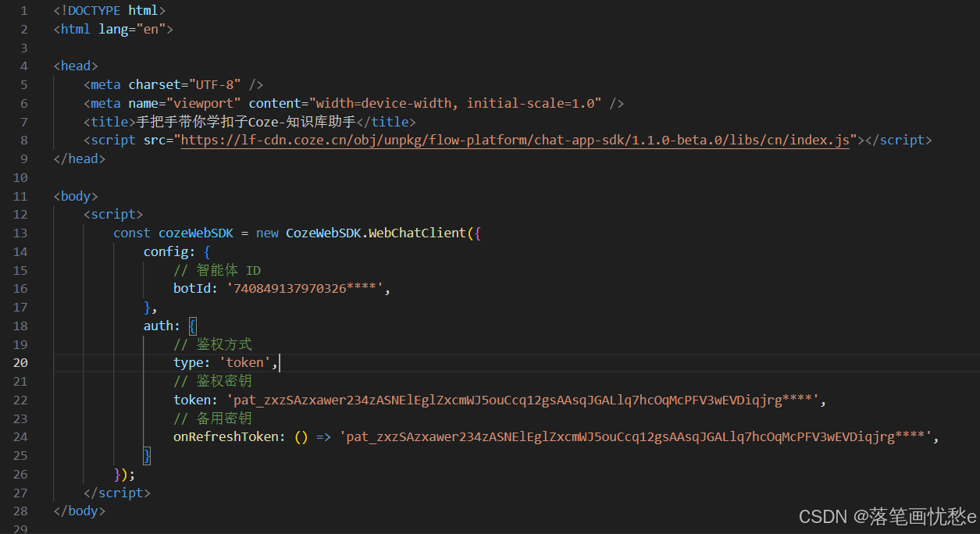
Task: Click the onRefreshToken property name
Action: click(x=225, y=436)
